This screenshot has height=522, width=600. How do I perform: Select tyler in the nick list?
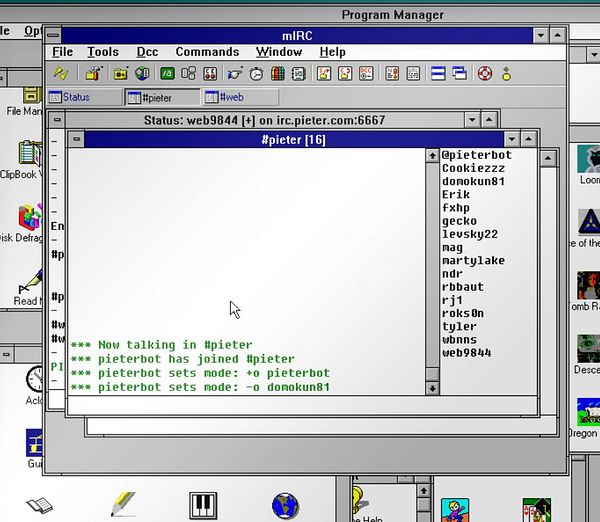459,326
